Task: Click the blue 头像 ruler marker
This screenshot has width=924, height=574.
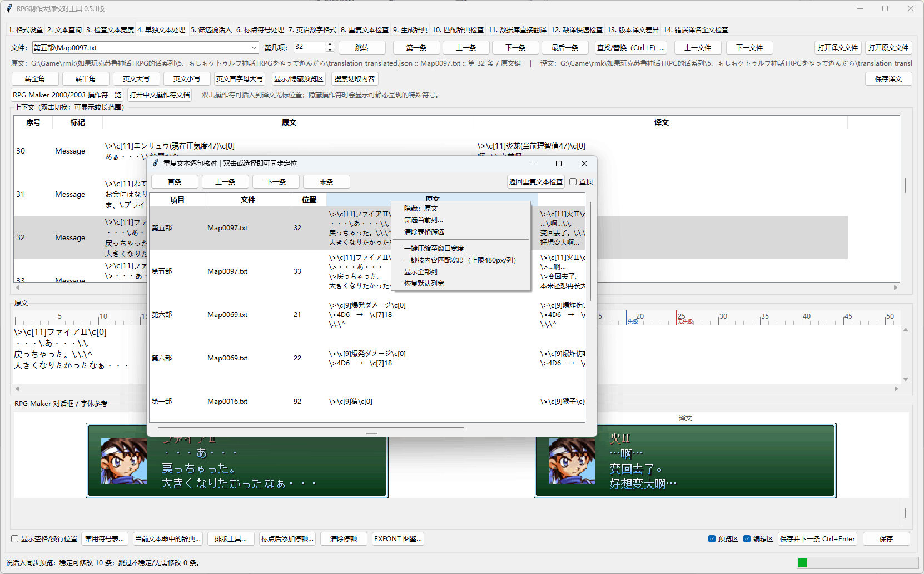Action: pos(632,319)
